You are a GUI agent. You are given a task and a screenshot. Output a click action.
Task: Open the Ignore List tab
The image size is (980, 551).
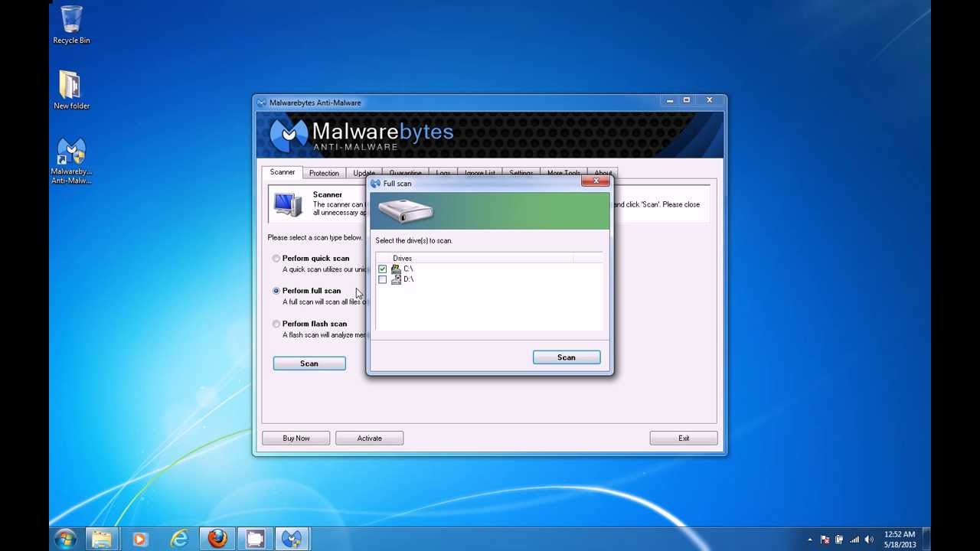(480, 173)
